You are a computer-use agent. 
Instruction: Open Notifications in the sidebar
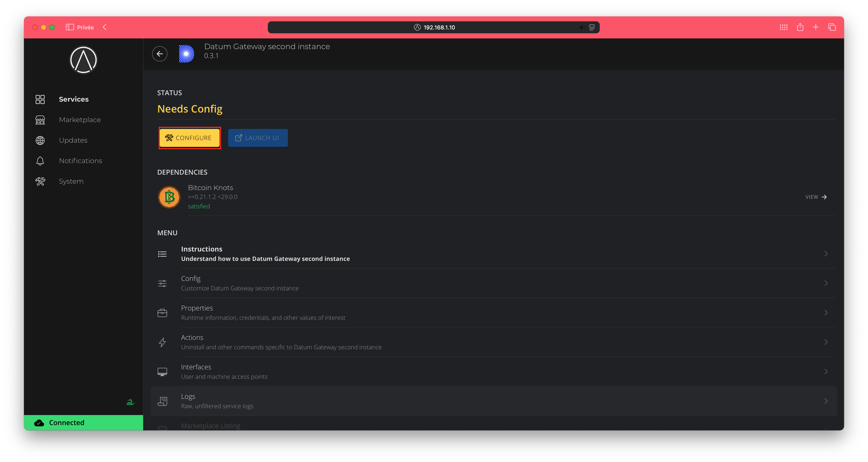tap(80, 161)
